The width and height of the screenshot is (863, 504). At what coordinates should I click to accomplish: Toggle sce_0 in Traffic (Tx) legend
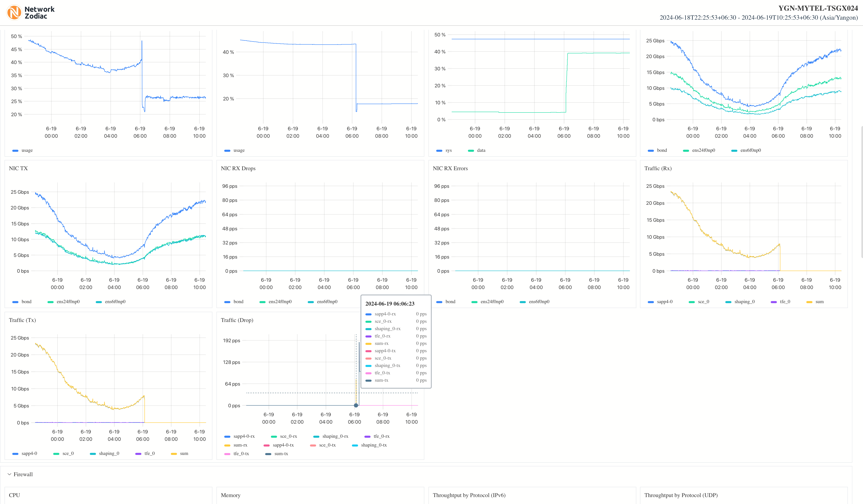click(x=68, y=454)
